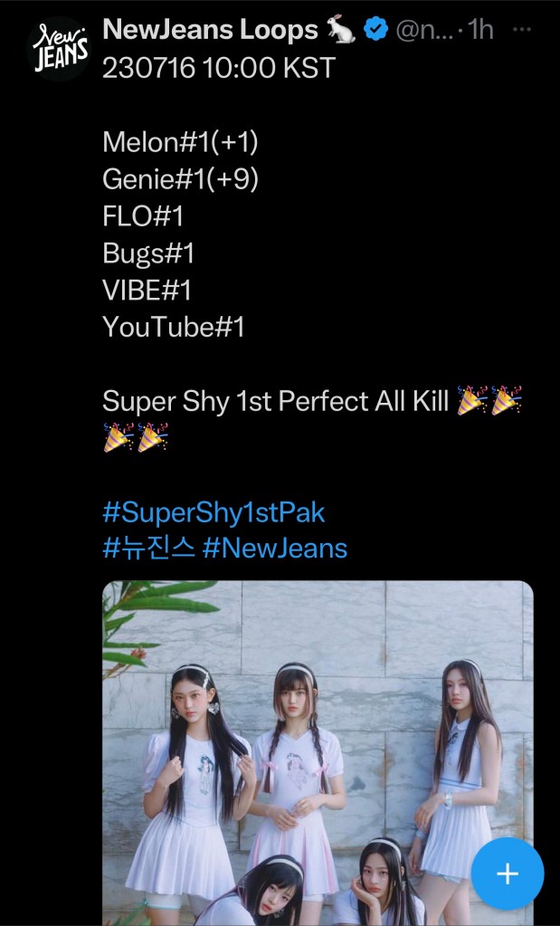The image size is (560, 926).
Task: Open the attached group photo
Action: coord(318,753)
